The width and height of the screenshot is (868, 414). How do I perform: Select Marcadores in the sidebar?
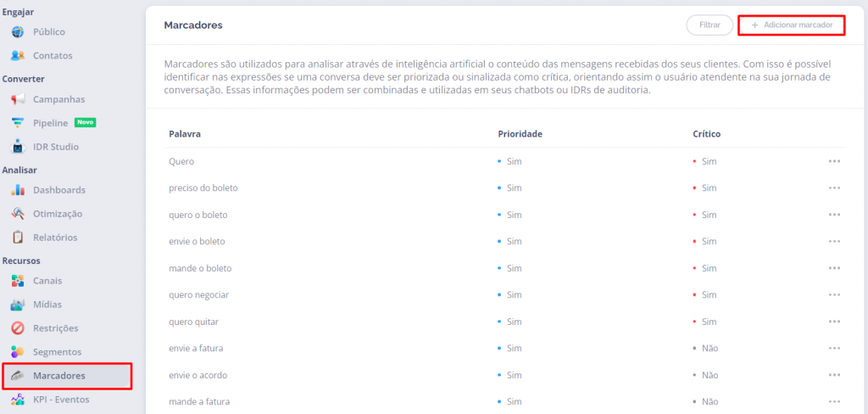pos(58,376)
